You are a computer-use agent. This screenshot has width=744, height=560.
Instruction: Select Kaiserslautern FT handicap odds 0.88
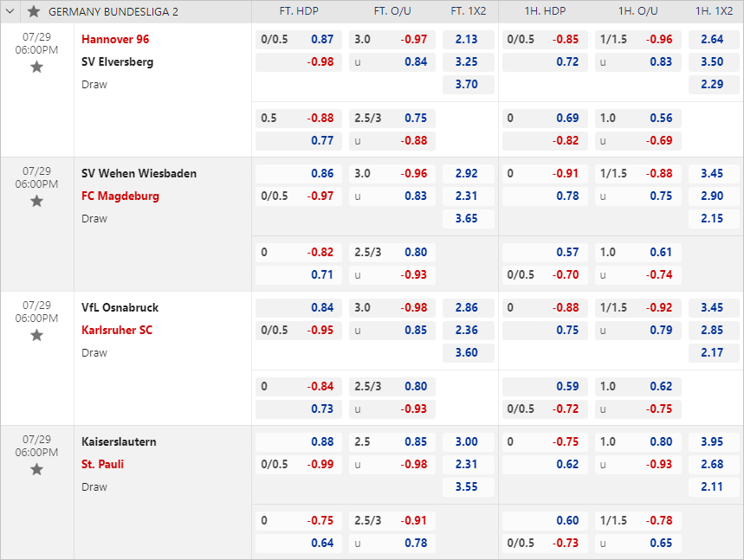(x=299, y=442)
